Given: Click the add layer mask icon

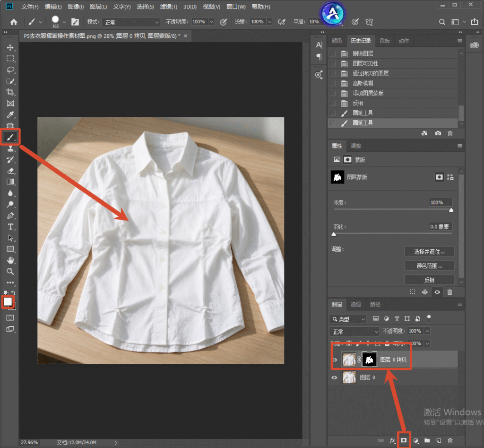Looking at the screenshot, I should coord(404,440).
